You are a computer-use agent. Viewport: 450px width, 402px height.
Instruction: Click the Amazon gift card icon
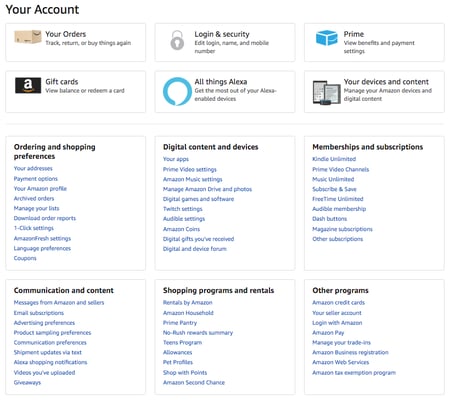[28, 85]
